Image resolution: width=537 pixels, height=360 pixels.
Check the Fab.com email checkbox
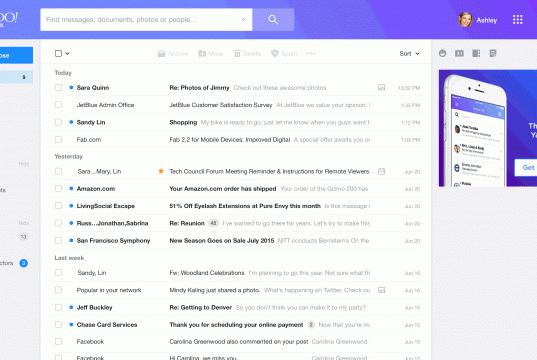58,139
